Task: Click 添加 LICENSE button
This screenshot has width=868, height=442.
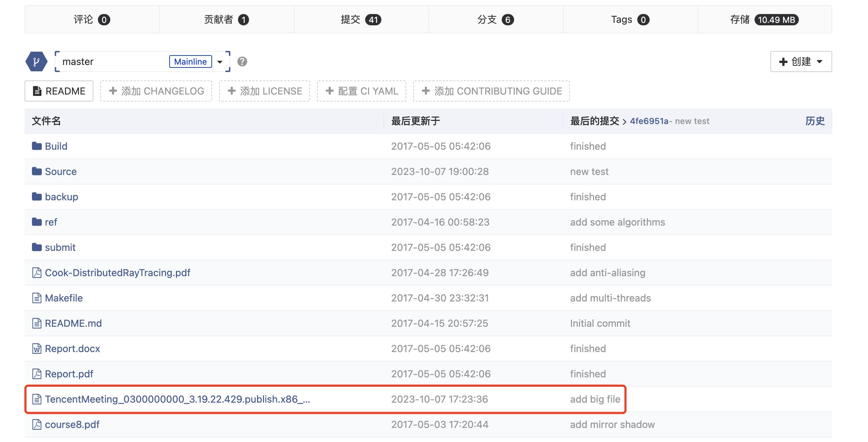Action: coord(265,91)
